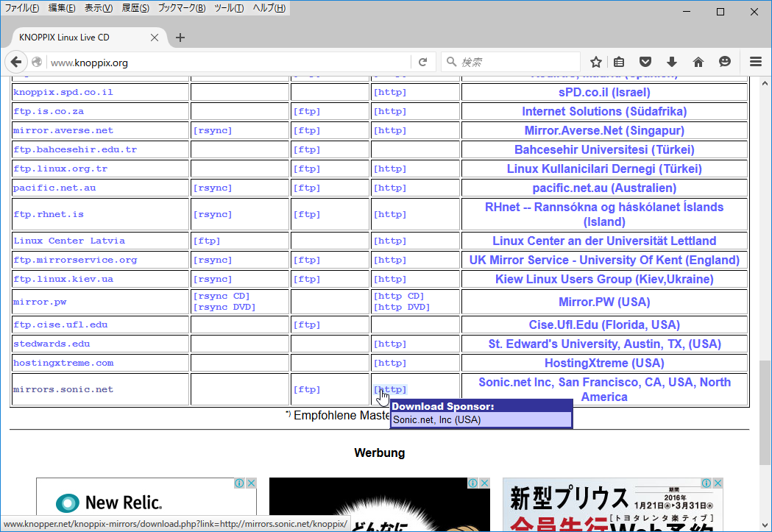
Task: Click ftp link for mirrors.sonic.net
Action: (306, 390)
